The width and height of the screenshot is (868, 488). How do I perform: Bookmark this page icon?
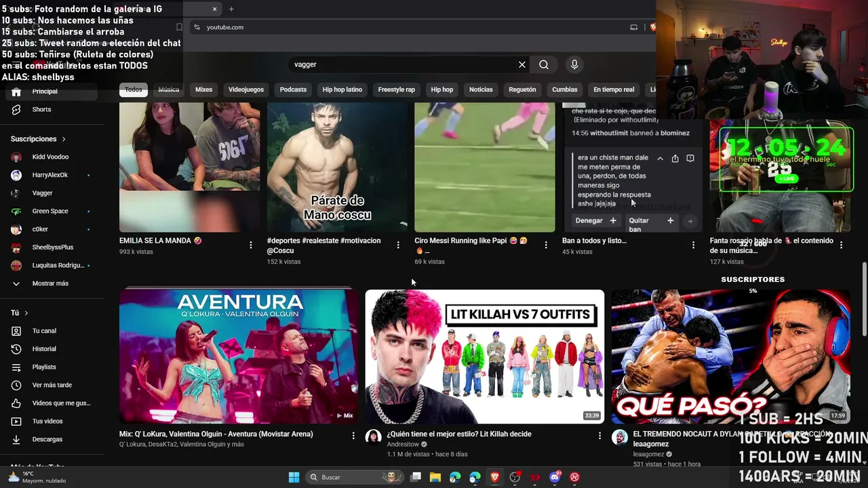point(179,27)
